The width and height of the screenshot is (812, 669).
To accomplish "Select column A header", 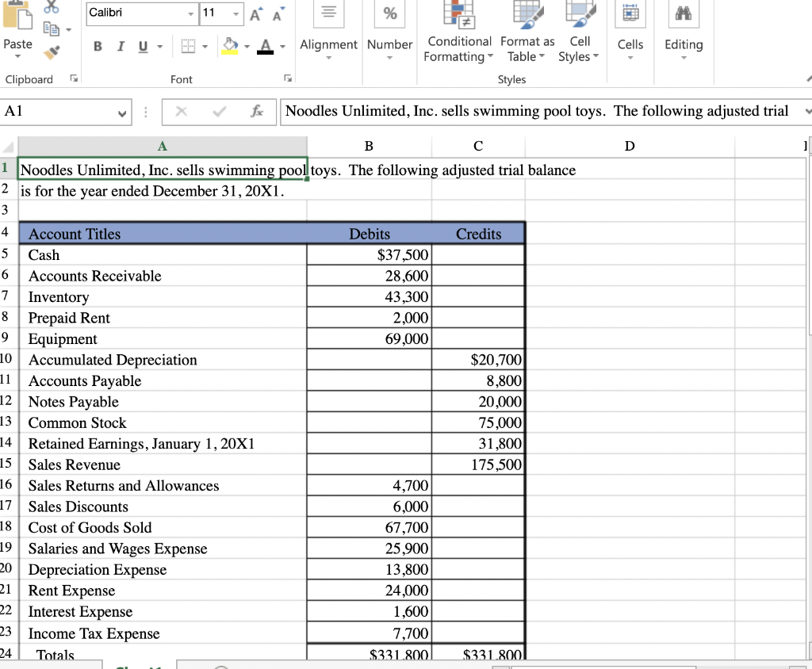I will coord(162,146).
